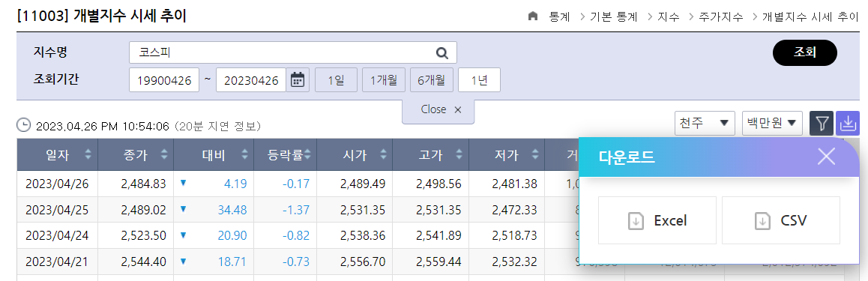Select the 1년 period button
Image resolution: width=868 pixels, height=281 pixels.
pyautogui.click(x=480, y=79)
